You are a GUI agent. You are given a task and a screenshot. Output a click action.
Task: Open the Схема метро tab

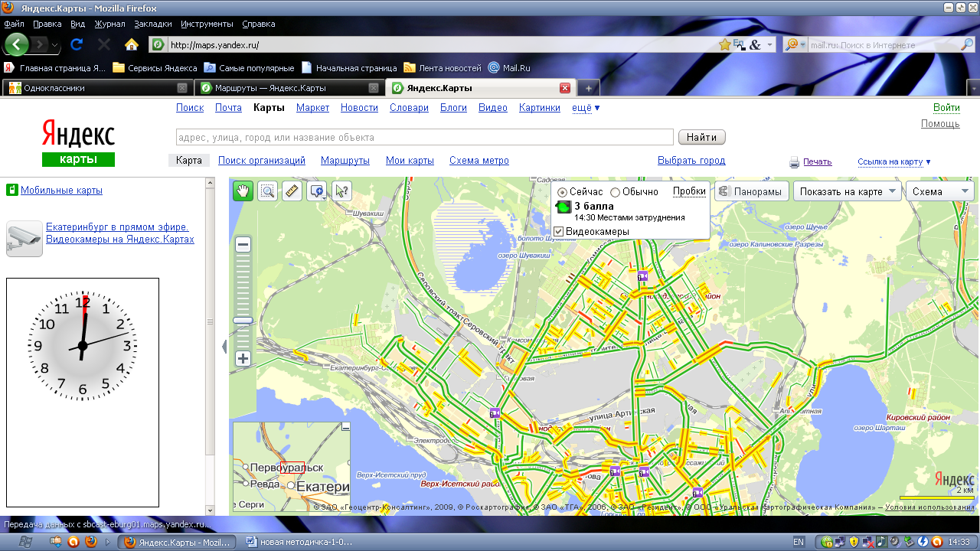pyautogui.click(x=479, y=161)
